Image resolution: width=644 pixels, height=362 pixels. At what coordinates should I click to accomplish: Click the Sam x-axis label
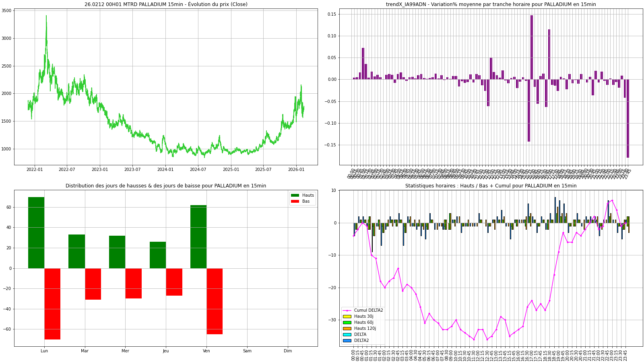(x=247, y=351)
